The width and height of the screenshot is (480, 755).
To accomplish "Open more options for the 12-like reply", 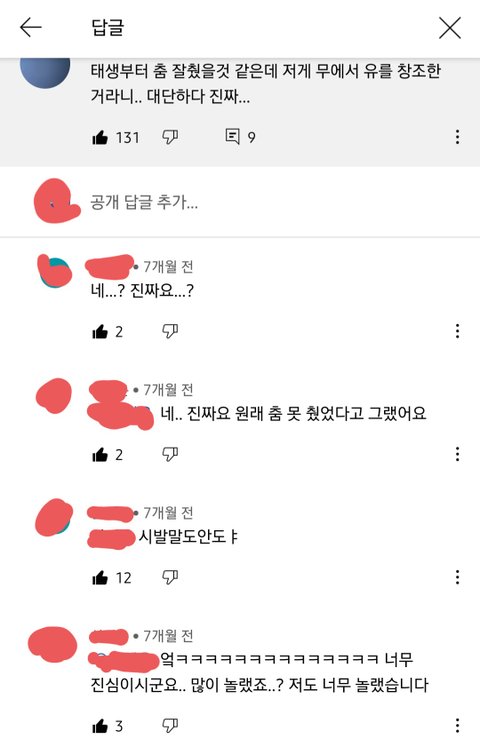I will click(x=457, y=577).
